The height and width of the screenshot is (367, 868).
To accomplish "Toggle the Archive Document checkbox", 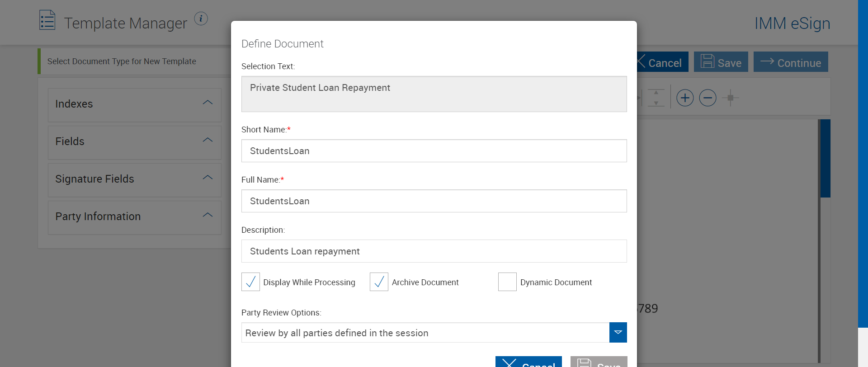I will click(379, 282).
